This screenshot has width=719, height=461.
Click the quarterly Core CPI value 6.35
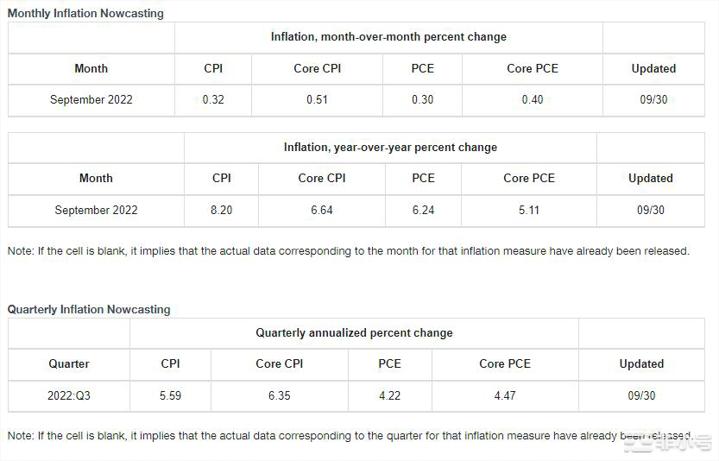pos(279,396)
